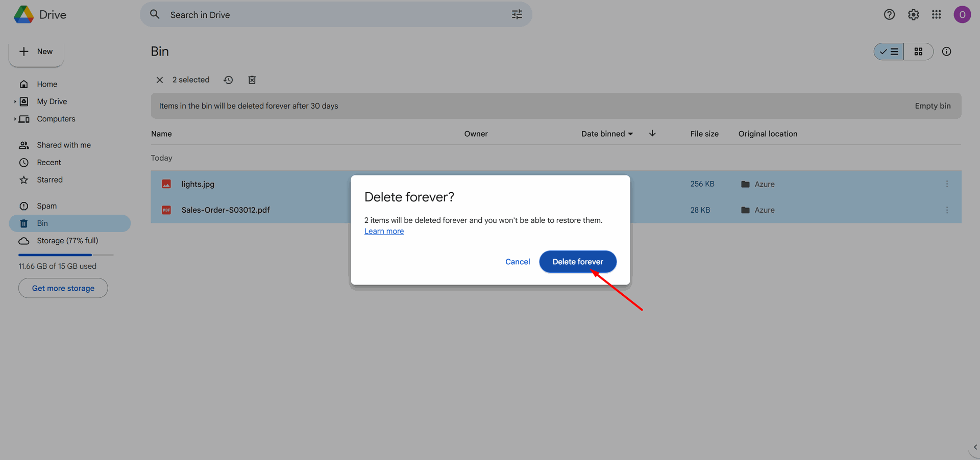
Task: Open the Settings gear
Action: click(x=913, y=15)
